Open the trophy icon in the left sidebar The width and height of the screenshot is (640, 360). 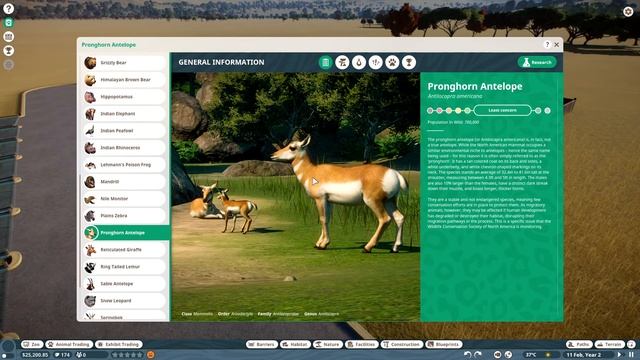click(x=8, y=51)
